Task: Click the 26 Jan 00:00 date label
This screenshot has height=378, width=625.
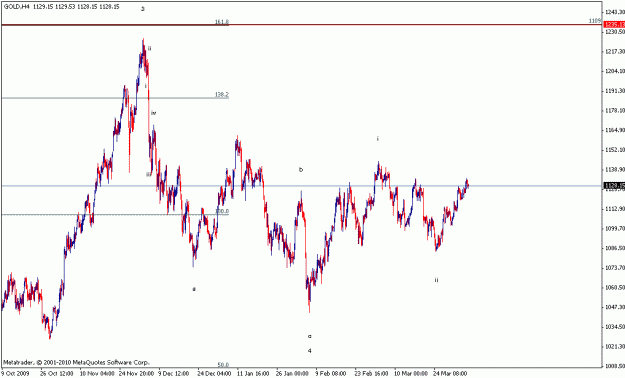Action: 292,374
